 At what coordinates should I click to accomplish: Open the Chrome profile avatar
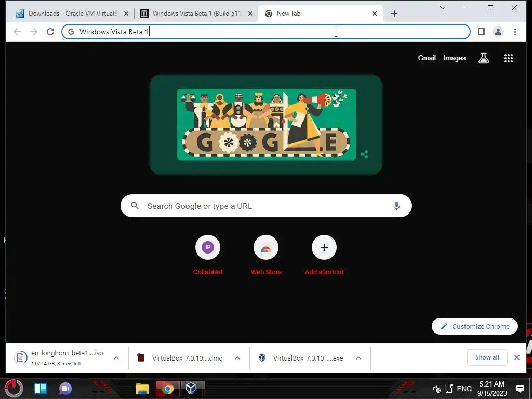coord(498,32)
